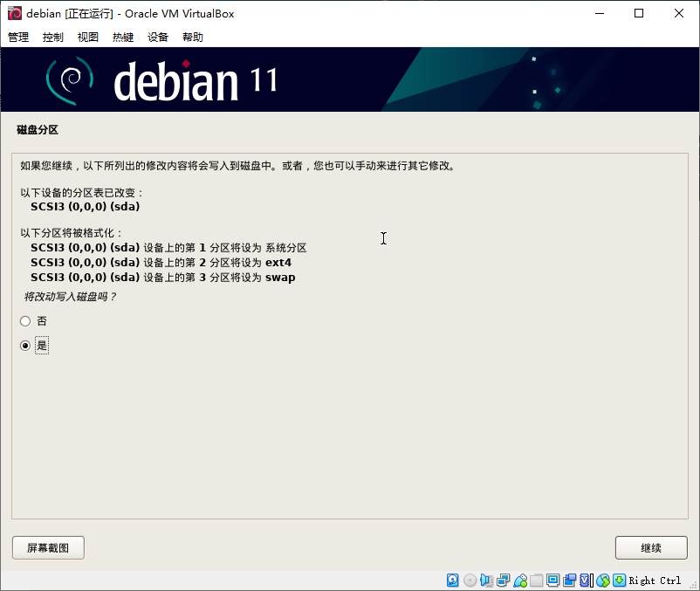Click the line mentioning ext4 partition
700x591 pixels.
point(161,263)
